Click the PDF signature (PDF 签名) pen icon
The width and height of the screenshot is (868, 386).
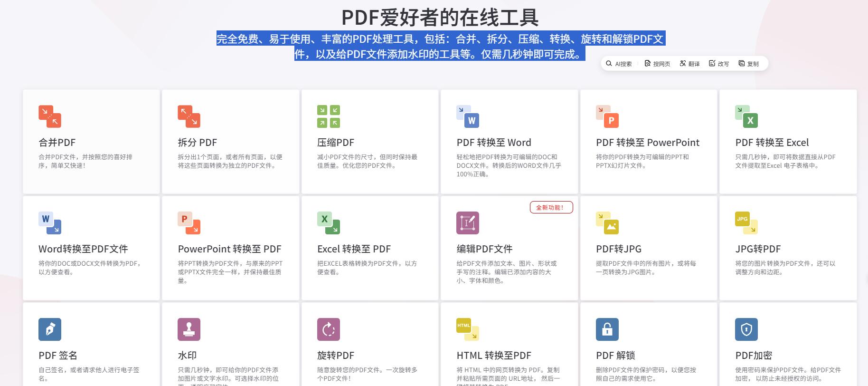tap(50, 329)
